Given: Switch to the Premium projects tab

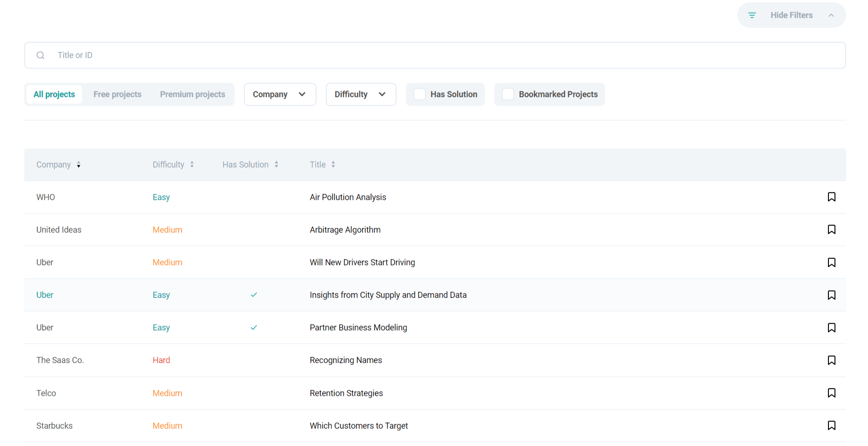Looking at the screenshot, I should click(x=193, y=94).
